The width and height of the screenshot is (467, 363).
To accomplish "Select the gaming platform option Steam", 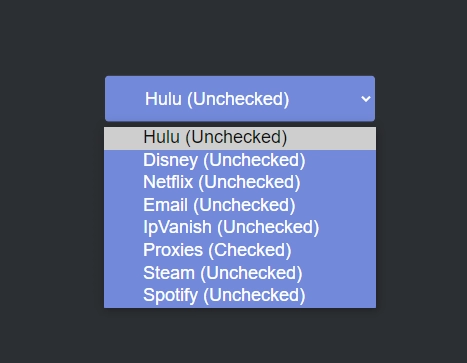I will 240,273.
